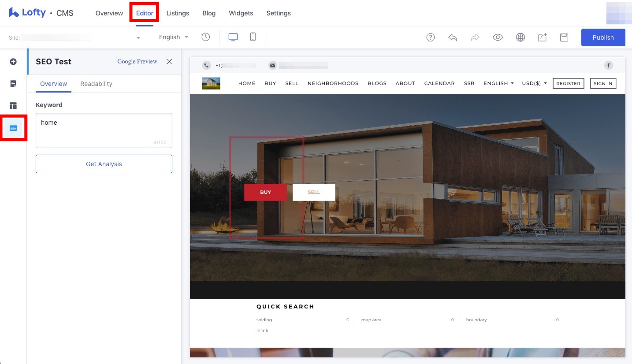Click the phone icon in site header
Screen dimensions: 632x364
[206, 65]
